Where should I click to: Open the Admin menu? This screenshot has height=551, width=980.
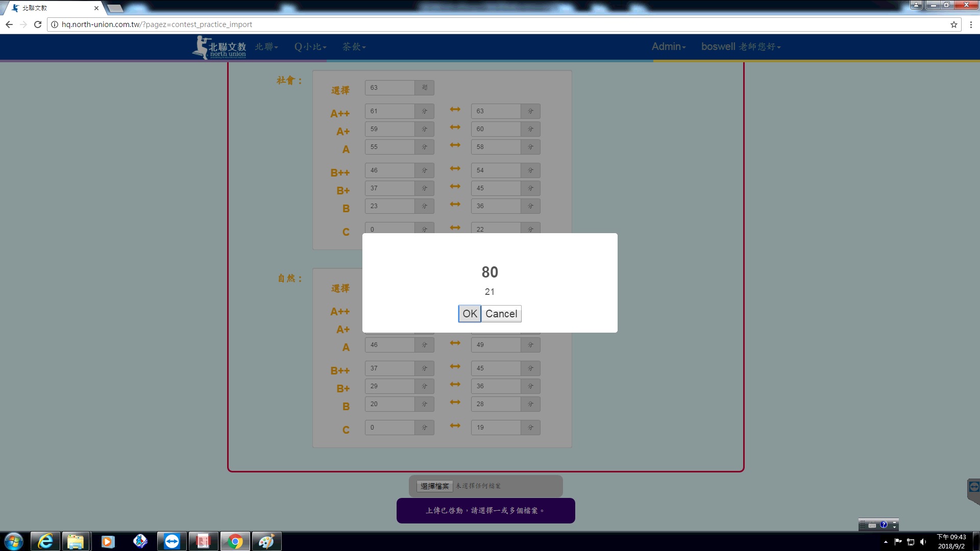[669, 47]
